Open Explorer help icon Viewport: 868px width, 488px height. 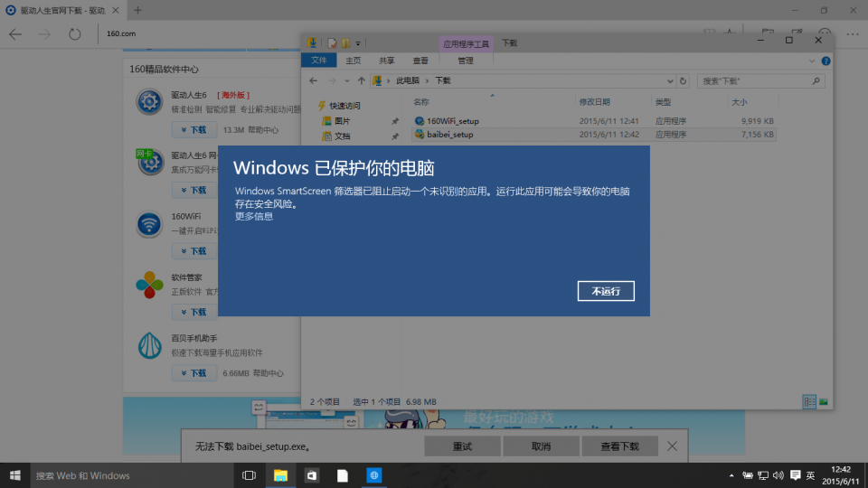(826, 61)
